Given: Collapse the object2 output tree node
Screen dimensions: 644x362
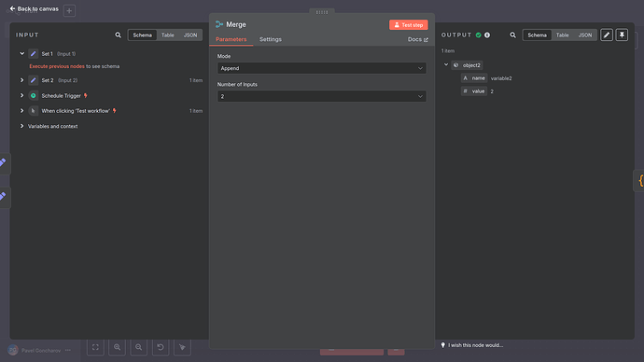Looking at the screenshot, I should (446, 65).
